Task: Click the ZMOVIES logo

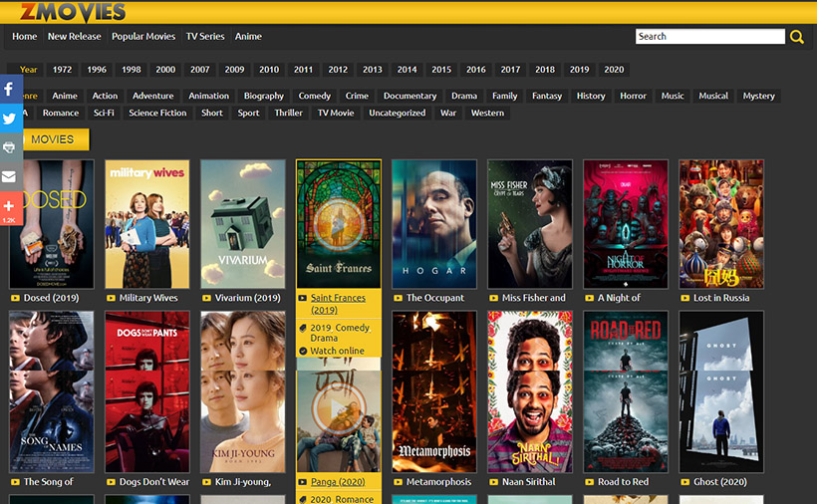Action: point(73,12)
